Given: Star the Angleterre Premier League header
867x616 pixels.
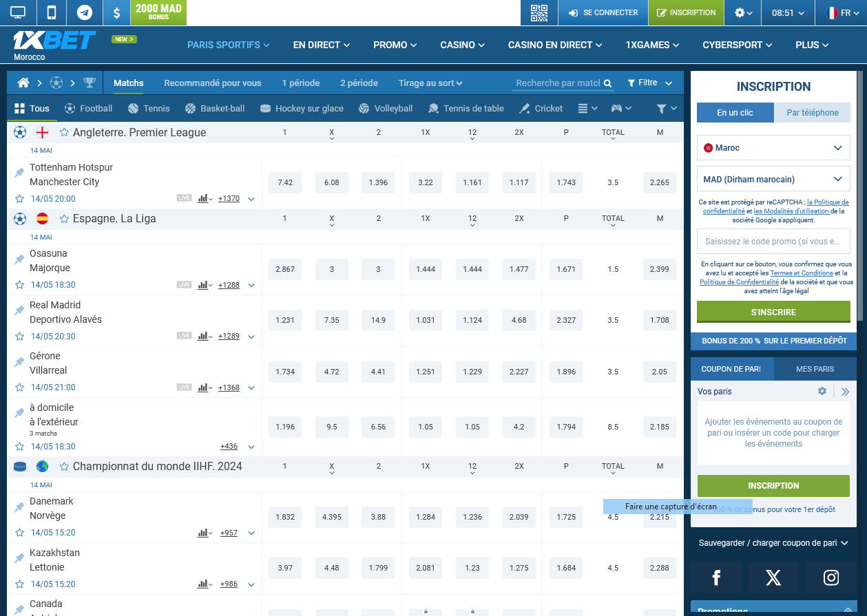Looking at the screenshot, I should 63,132.
